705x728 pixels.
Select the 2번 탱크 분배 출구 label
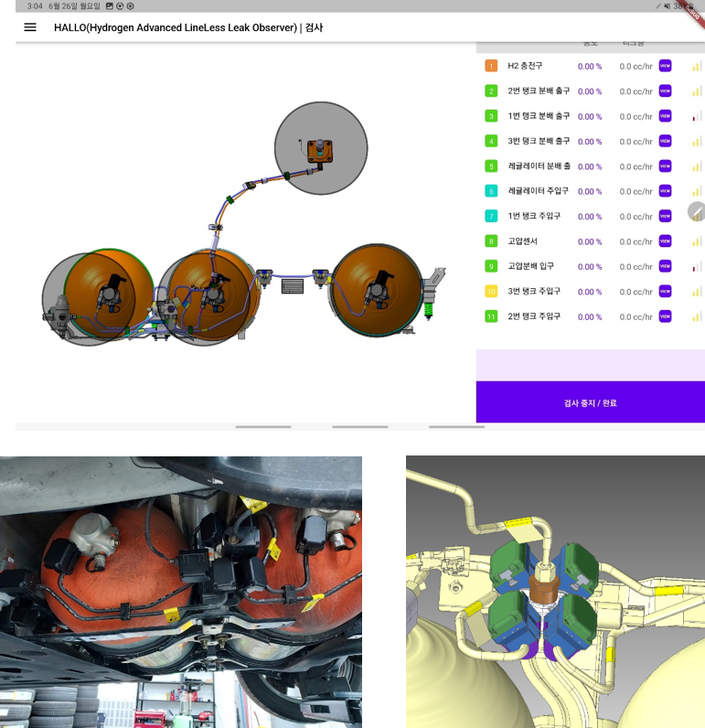click(x=539, y=91)
